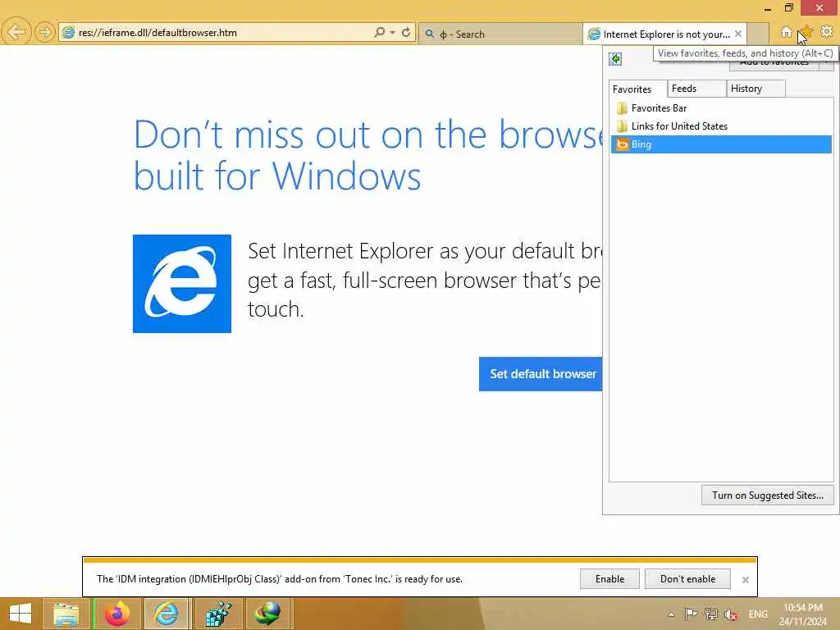Change the ENG input language
840x630 pixels.
tap(758, 614)
